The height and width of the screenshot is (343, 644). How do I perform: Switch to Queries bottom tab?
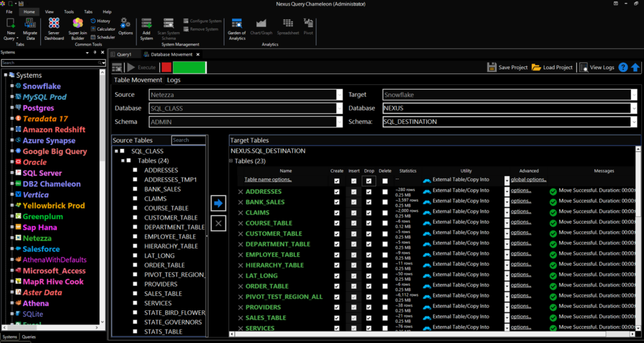[29, 337]
